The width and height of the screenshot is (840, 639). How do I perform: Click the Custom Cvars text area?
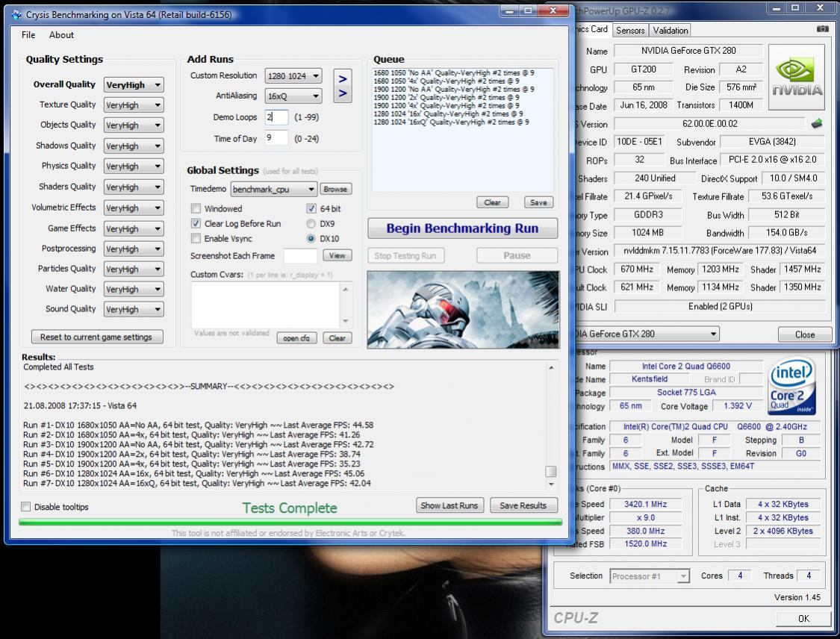click(x=266, y=305)
